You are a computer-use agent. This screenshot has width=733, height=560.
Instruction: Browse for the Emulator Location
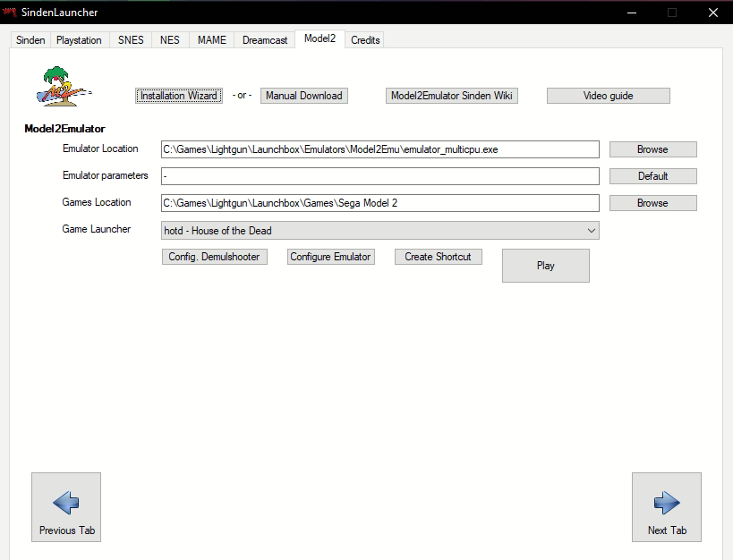point(653,149)
